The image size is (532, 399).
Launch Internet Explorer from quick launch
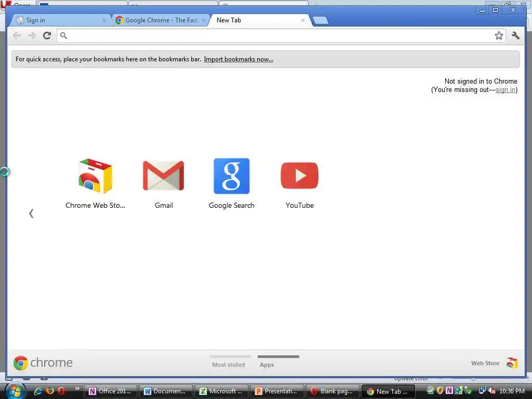click(38, 391)
